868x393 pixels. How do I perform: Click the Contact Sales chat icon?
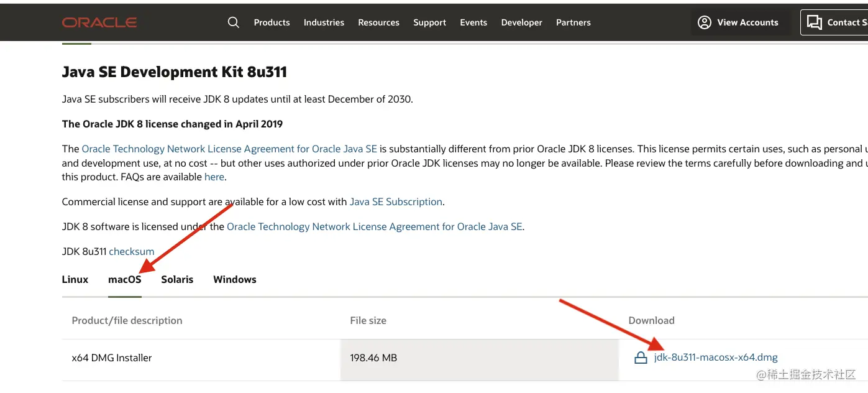(814, 22)
